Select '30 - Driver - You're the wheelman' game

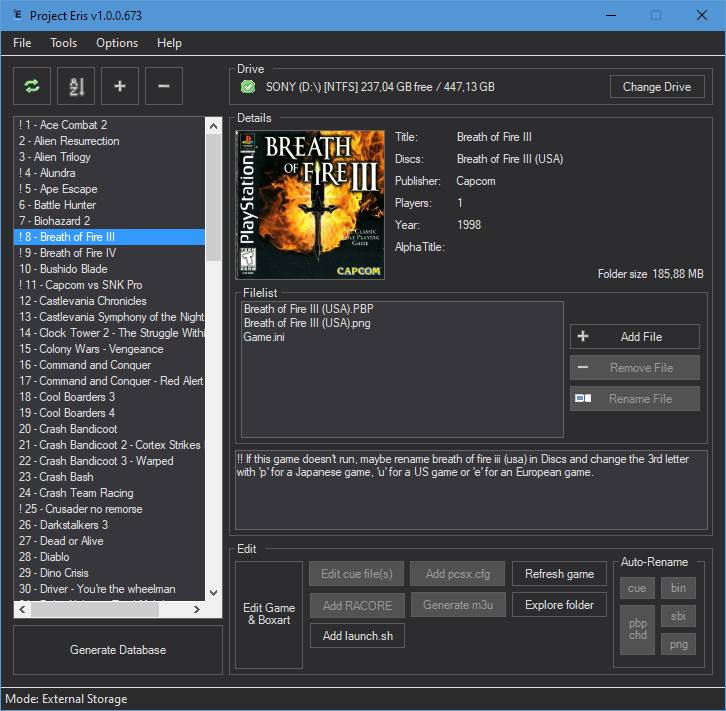pos(109,589)
